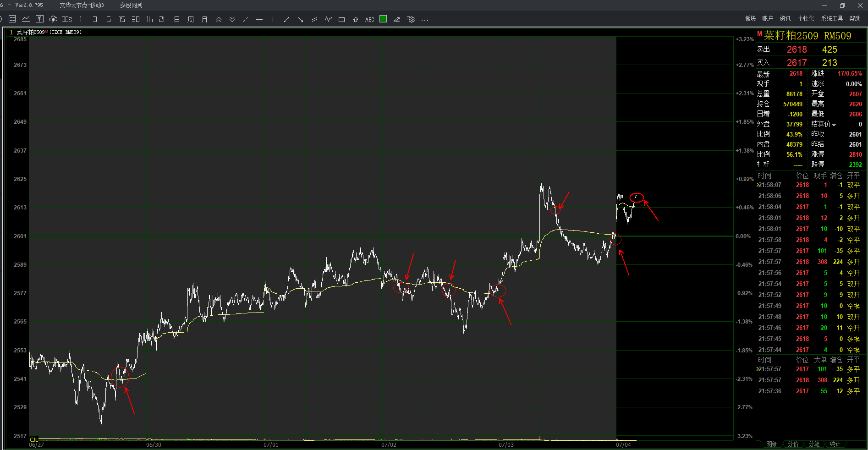This screenshot has height=450, width=868.
Task: Open the more tools ellipsis menu
Action: point(425,20)
